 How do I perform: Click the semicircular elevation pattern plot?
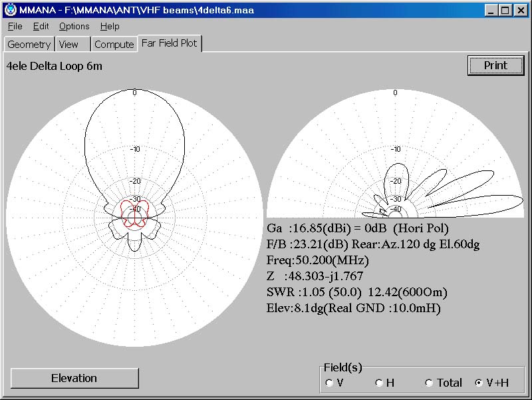395,160
